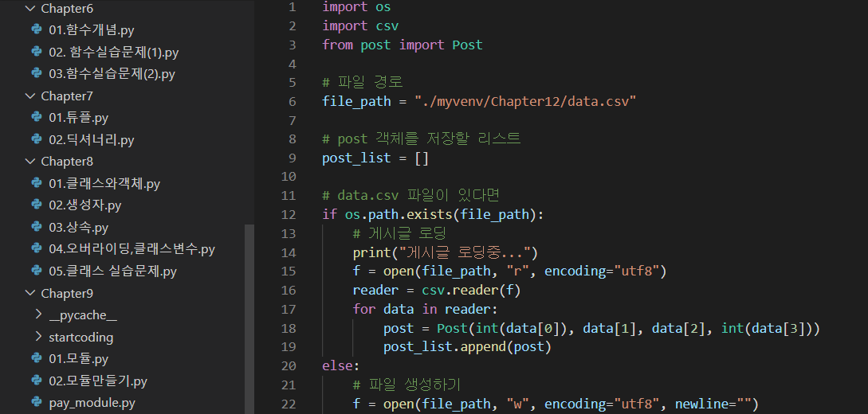This screenshot has height=414, width=868.
Task: Select the Chapter7 folder label
Action: [x=67, y=96]
